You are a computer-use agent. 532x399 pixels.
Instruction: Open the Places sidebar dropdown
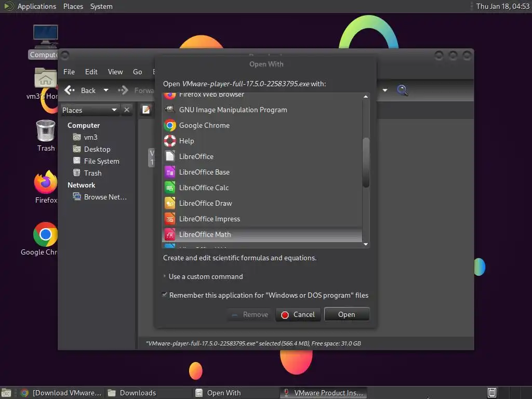(x=89, y=110)
